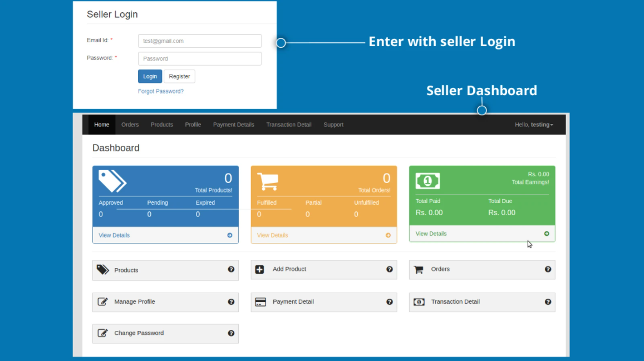644x361 pixels.
Task: Open help icon on Change Password tile
Action: 231,333
